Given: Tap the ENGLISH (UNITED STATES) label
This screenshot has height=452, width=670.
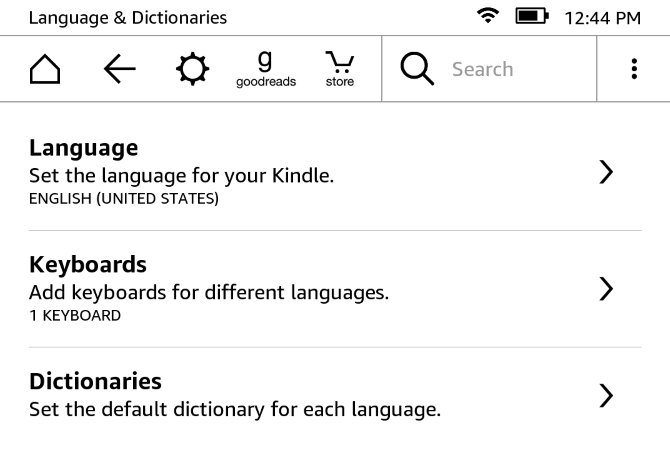Looking at the screenshot, I should point(123,199).
